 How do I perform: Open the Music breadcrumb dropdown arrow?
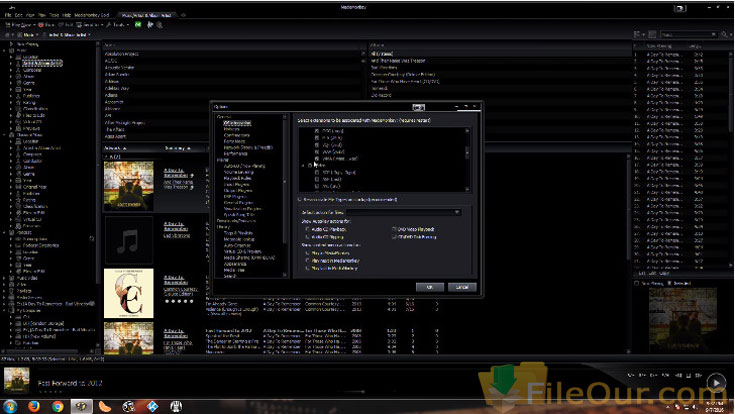[x=38, y=35]
